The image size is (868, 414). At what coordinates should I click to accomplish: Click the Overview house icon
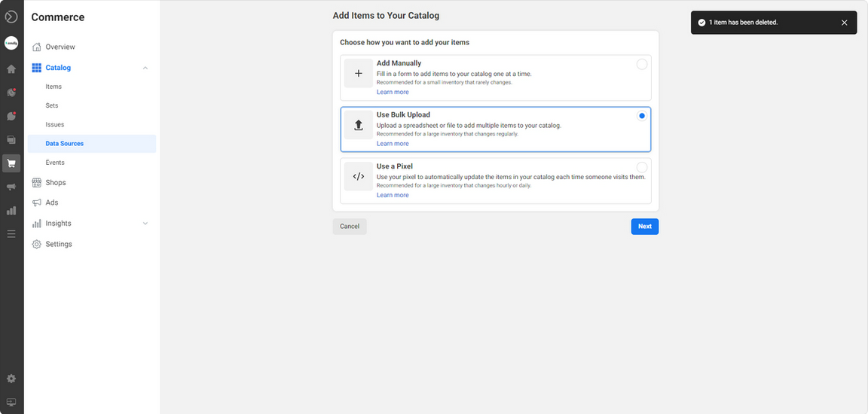36,47
